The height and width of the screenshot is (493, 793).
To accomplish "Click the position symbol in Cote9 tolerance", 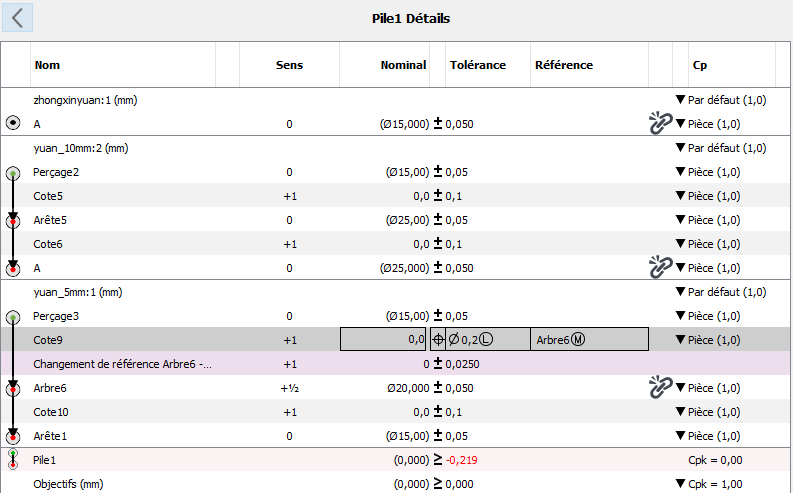I will (439, 339).
